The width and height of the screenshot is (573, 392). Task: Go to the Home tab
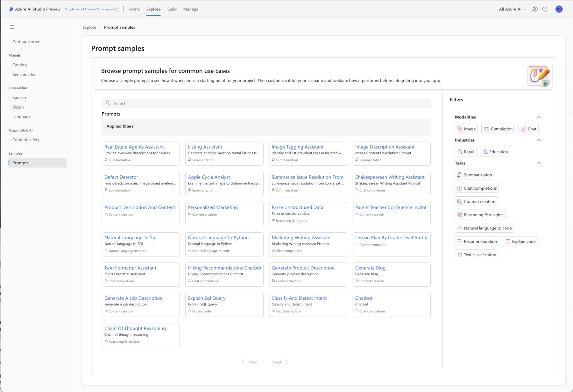134,9
